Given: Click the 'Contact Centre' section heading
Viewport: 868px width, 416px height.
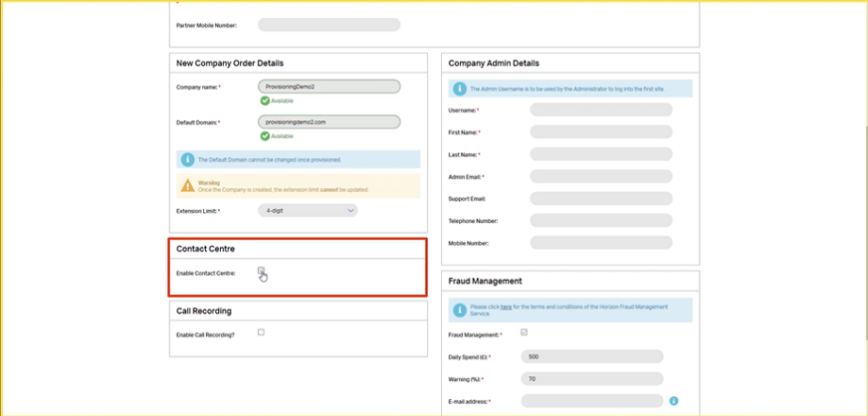Looking at the screenshot, I should (205, 250).
